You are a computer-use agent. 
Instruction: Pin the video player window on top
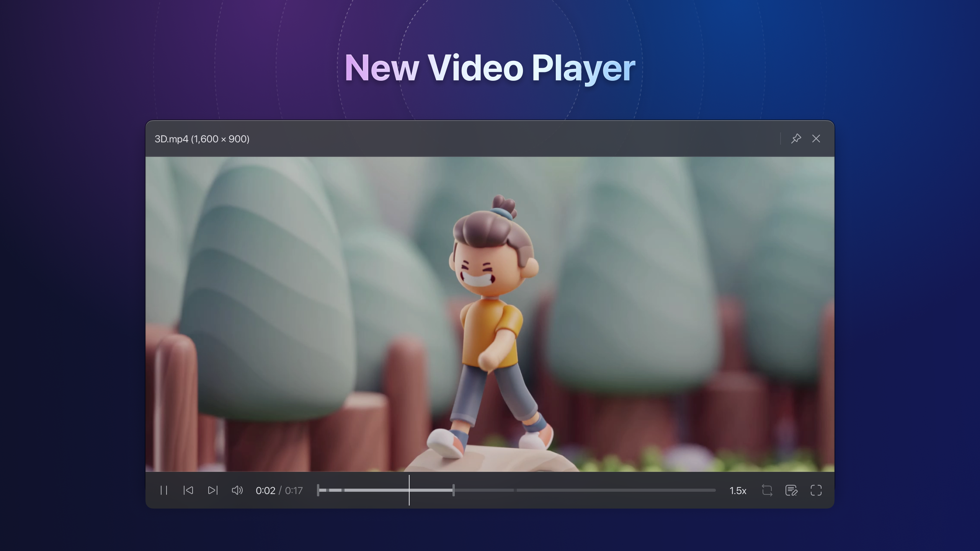797,139
